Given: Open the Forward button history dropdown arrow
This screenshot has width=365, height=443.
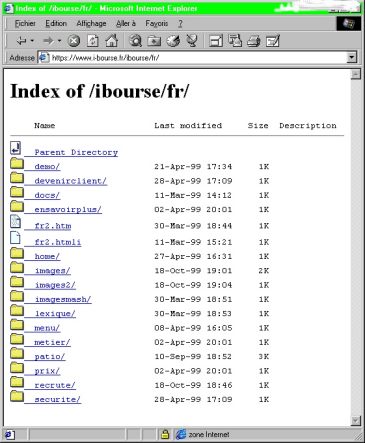Looking at the screenshot, I should 59,41.
